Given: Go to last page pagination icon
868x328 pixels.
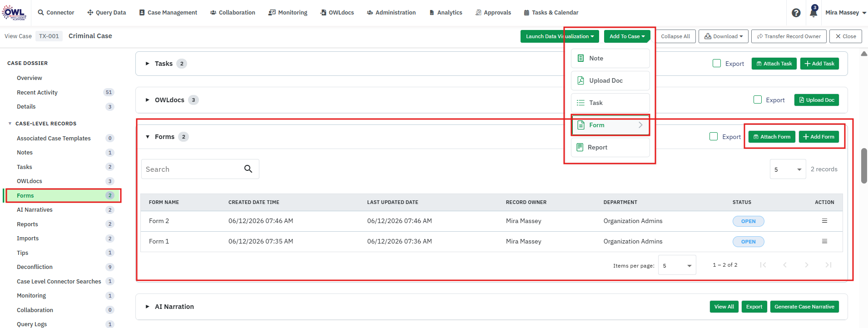Looking at the screenshot, I should tap(828, 265).
